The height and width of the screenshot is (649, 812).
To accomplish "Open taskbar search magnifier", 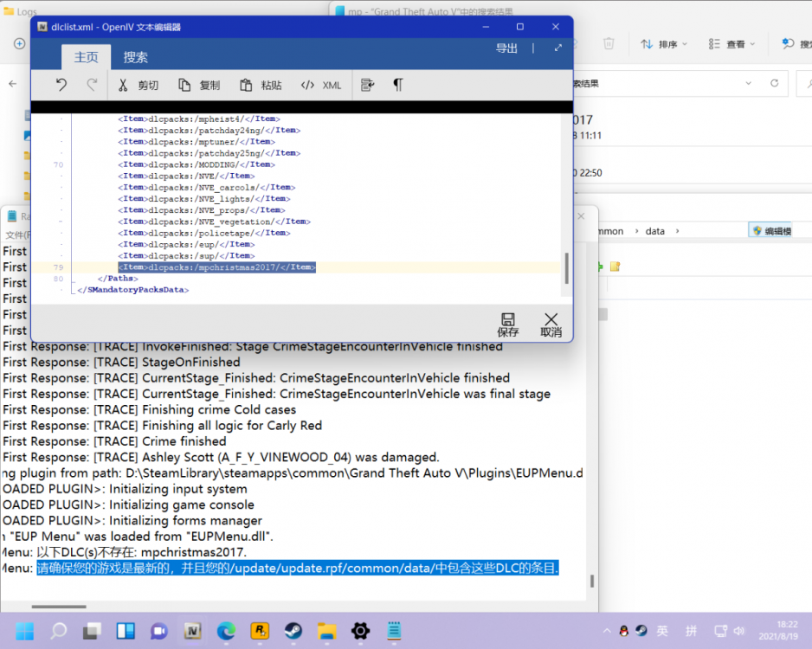I will pos(59,632).
